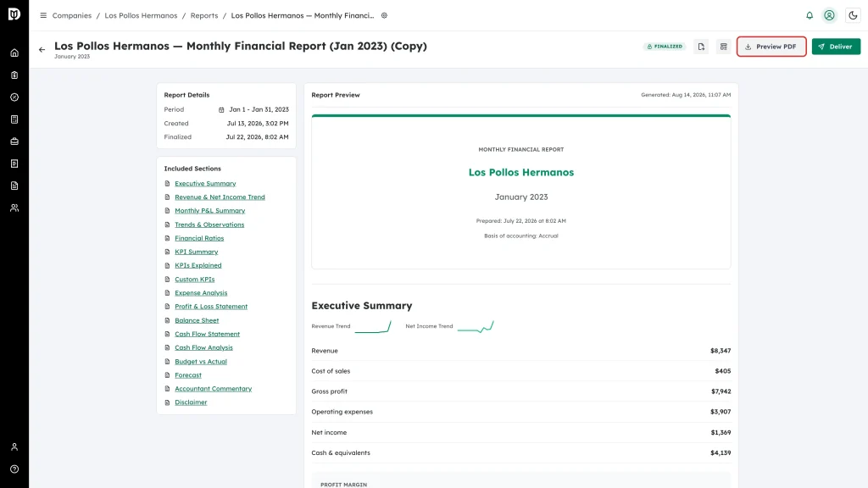Jump to Expense Analysis section
Screen dimensions: 868x488
[x=201, y=293]
